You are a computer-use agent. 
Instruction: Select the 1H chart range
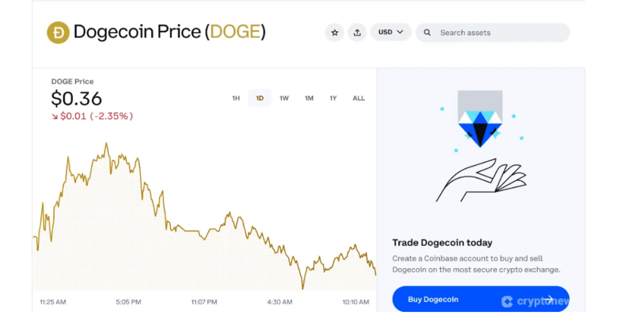[x=236, y=98]
